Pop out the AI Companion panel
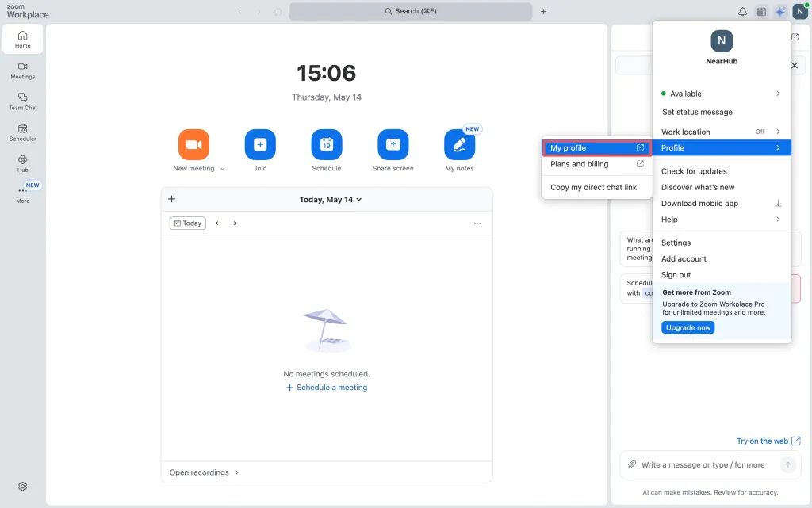This screenshot has width=812, height=508. (x=795, y=36)
